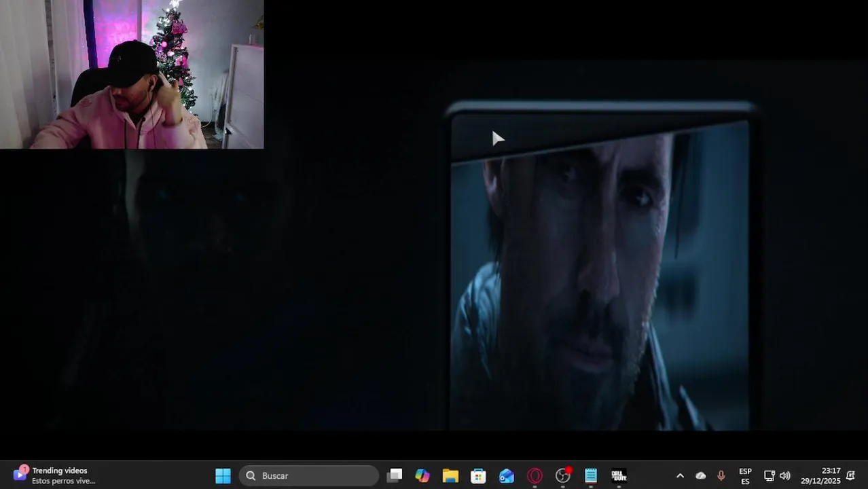Image resolution: width=868 pixels, height=489 pixels.
Task: Click the microphone tray icon
Action: (x=721, y=476)
